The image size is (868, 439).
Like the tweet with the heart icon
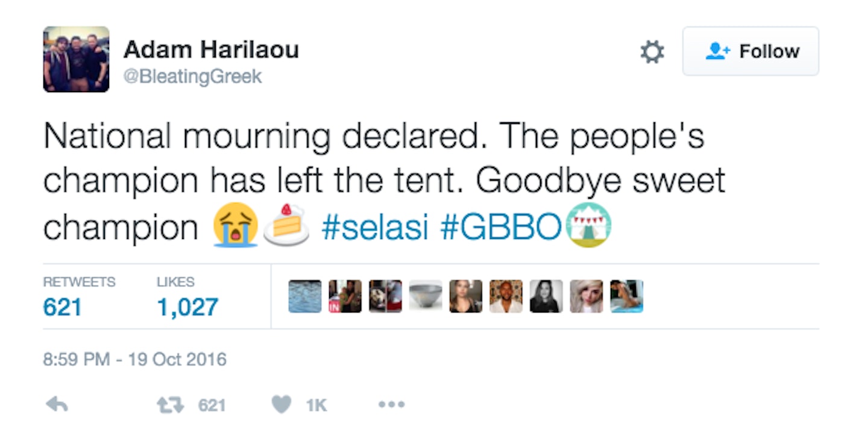(x=281, y=405)
